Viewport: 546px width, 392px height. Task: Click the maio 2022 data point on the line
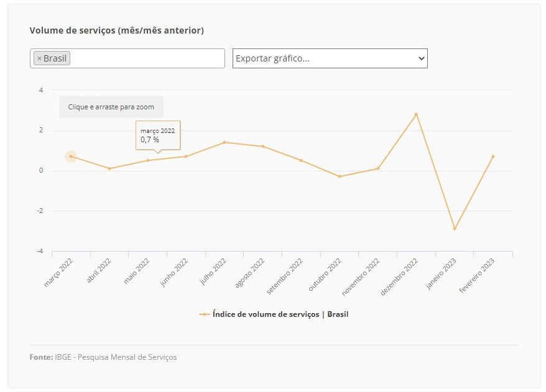pos(148,160)
